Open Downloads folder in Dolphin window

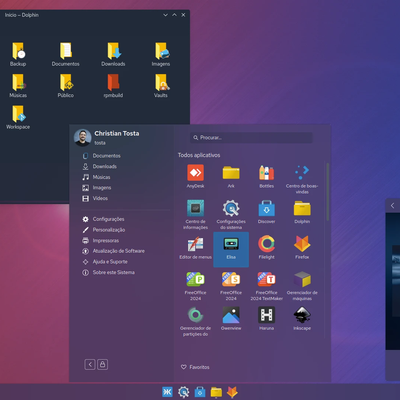pyautogui.click(x=113, y=54)
